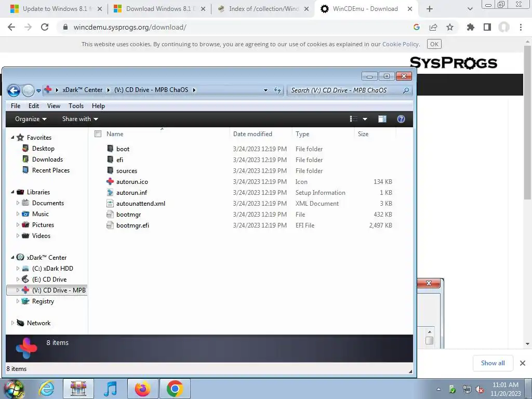Screen dimensions: 532x399
Task: Open Chrome three-dot menu
Action: coord(521,27)
